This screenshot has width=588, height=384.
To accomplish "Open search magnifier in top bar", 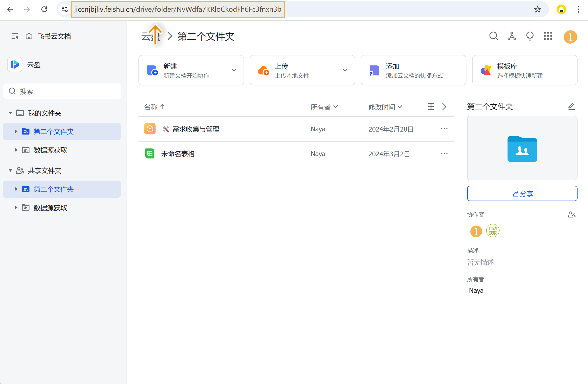I will [493, 36].
